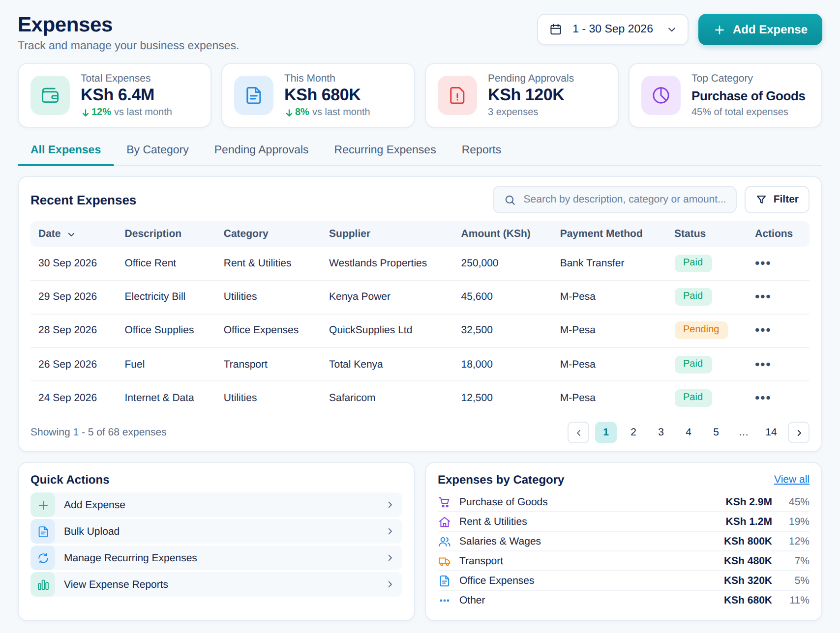
Task: Go to page 2
Action: click(633, 432)
